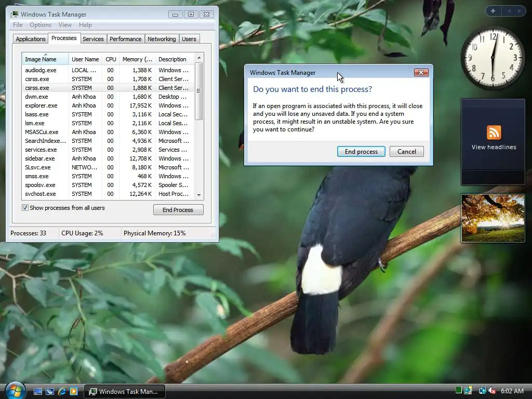
Task: Click the 6:02 AM taskbar clock
Action: [x=512, y=391]
